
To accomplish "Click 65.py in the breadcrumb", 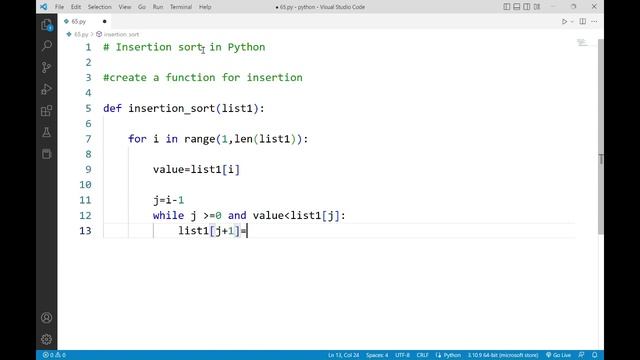I will (81, 34).
